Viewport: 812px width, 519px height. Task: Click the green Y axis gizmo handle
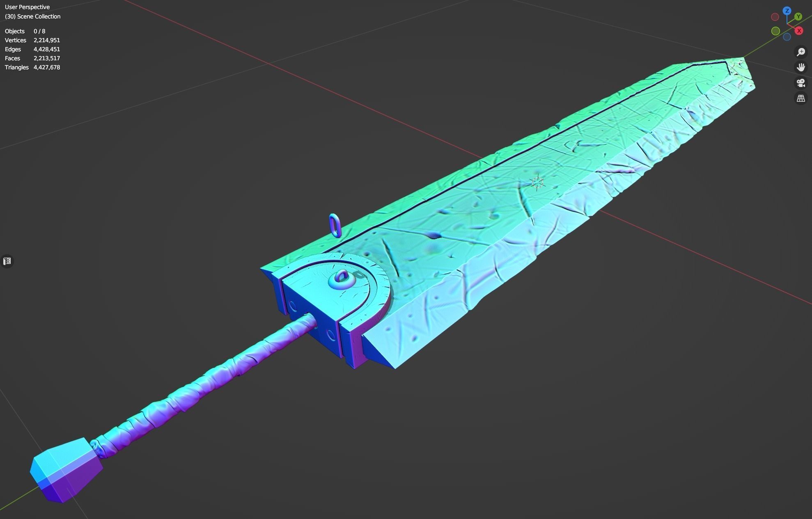tap(798, 16)
